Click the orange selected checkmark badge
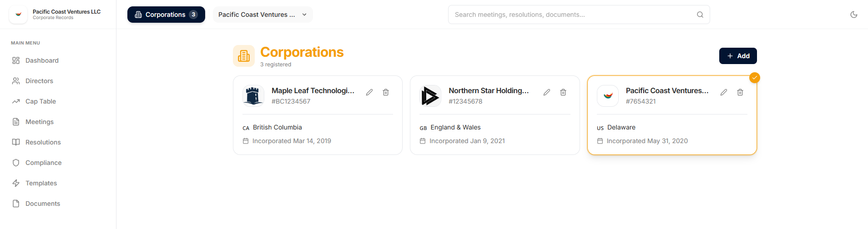Viewport: 868px width, 229px height. 755,78
